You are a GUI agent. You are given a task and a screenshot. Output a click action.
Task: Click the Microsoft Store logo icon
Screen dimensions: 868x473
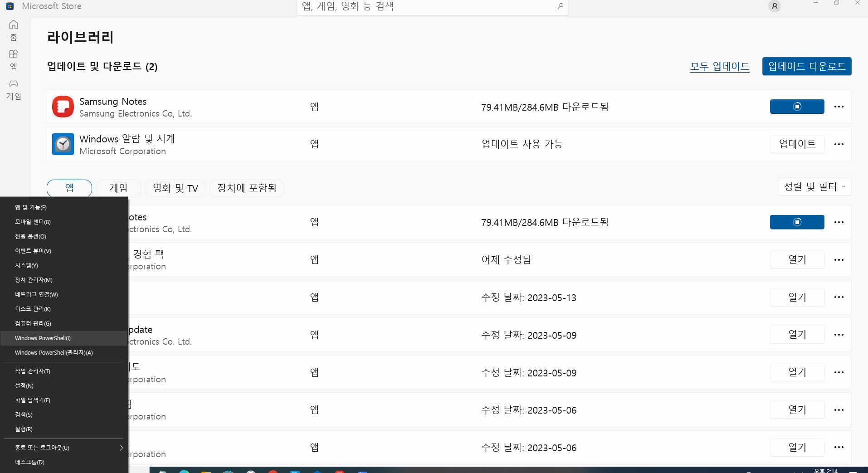click(x=10, y=6)
